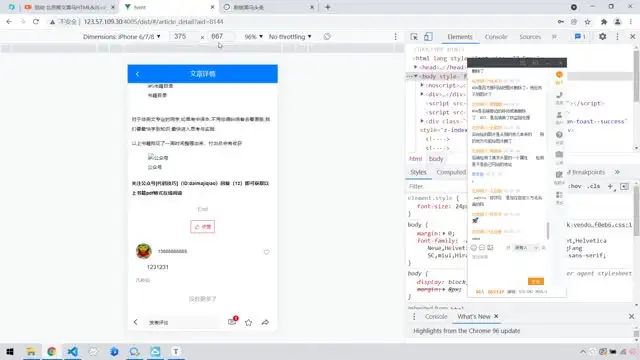The image size is (640, 360).
Task: Open the drawer three-dot menu
Action: 414,317
